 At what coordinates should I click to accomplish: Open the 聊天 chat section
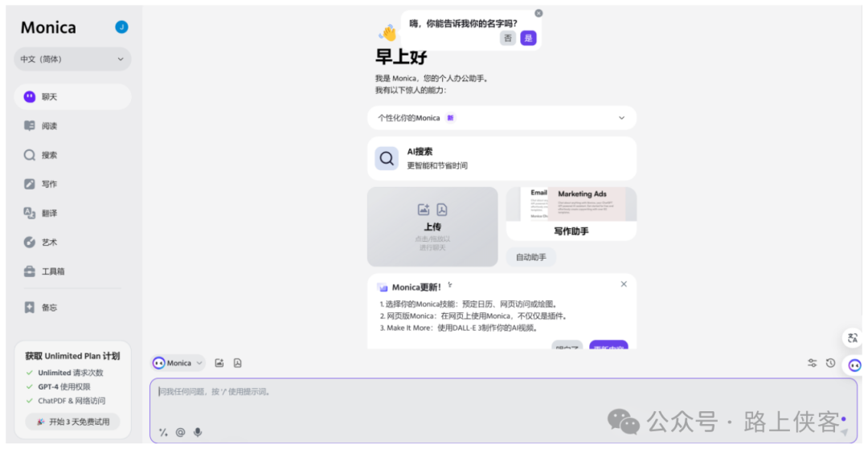[72, 97]
